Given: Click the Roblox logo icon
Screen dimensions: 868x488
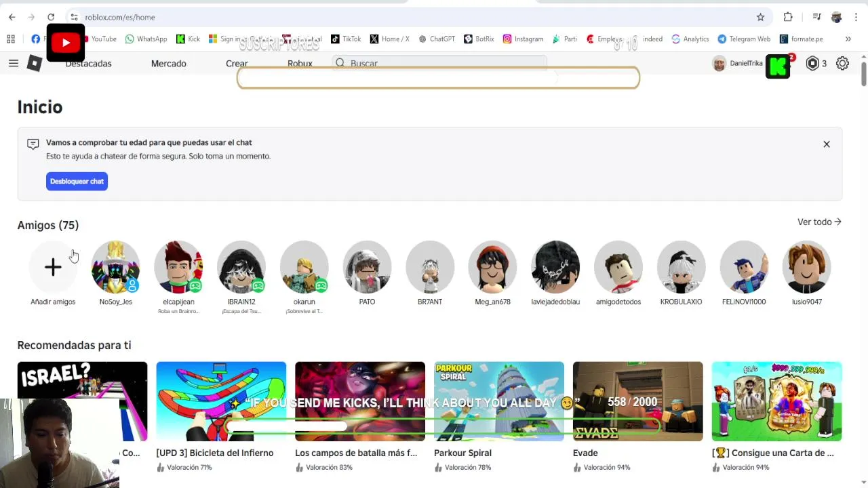Looking at the screenshot, I should pyautogui.click(x=34, y=63).
